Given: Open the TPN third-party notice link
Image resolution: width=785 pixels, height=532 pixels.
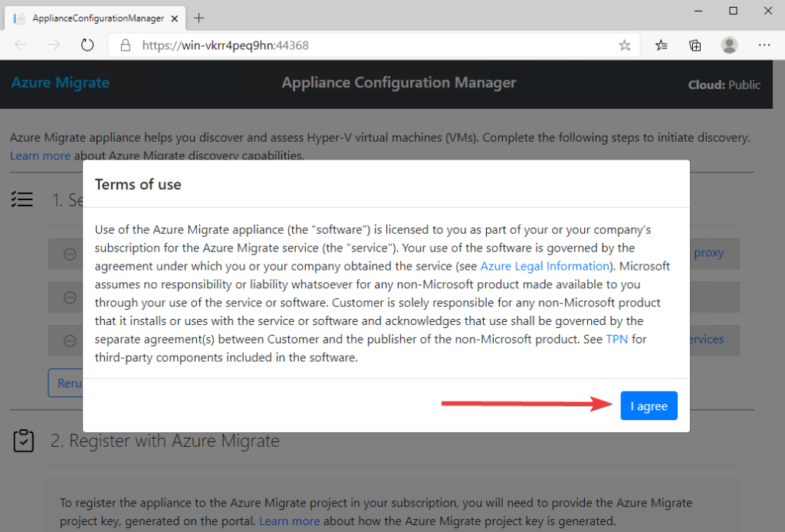Looking at the screenshot, I should click(x=617, y=340).
